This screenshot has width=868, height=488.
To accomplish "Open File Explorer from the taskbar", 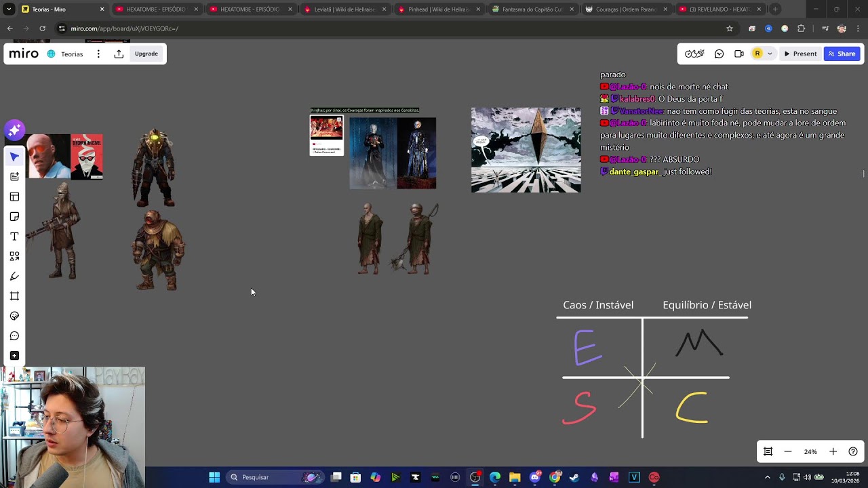I will 515,477.
